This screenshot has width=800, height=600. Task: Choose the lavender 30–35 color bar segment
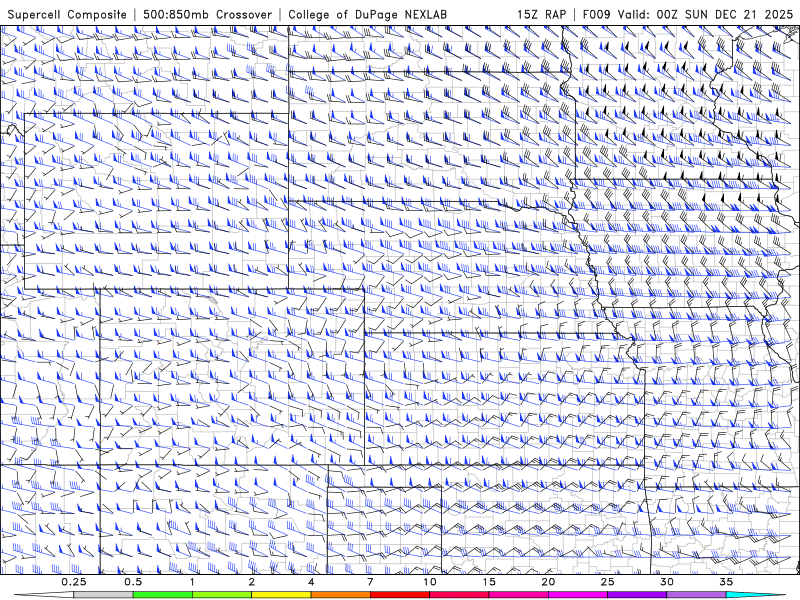point(696,595)
